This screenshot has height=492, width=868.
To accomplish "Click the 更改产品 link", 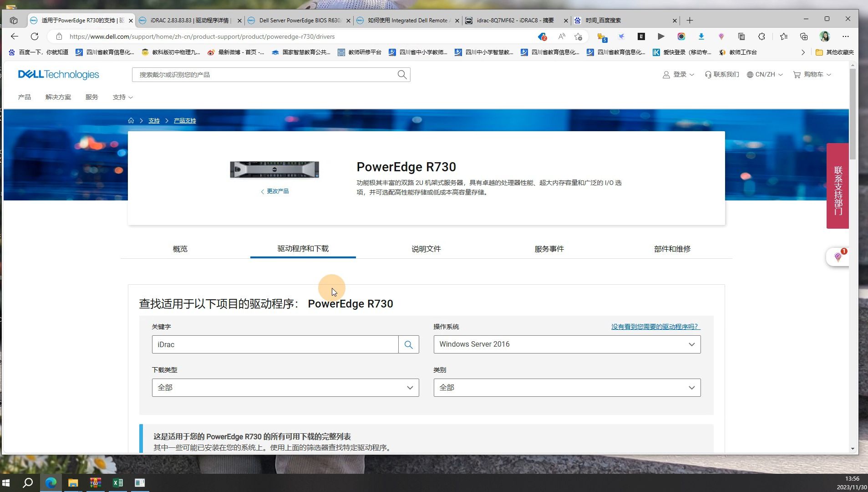I will click(x=275, y=191).
